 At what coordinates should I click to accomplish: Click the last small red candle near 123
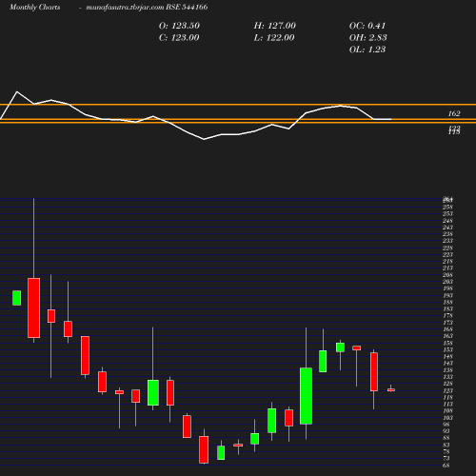[391, 390]
